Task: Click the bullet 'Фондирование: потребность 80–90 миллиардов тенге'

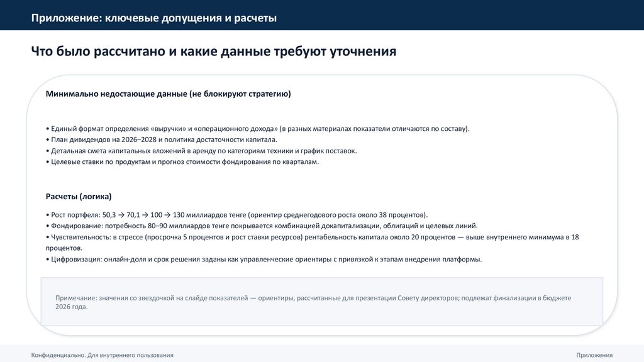Action: tap(262, 226)
